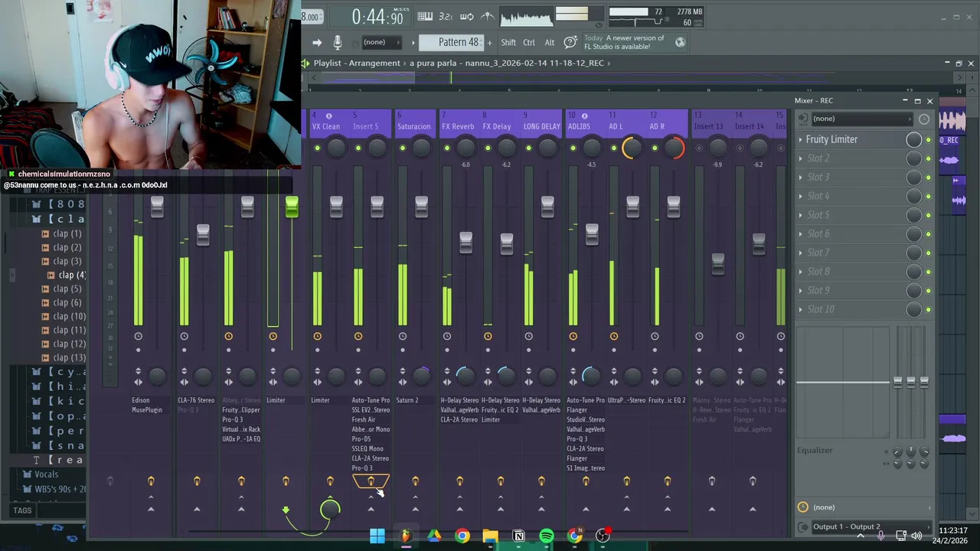This screenshot has width=980, height=551.
Task: Click the FX Reverb volume fader handle
Action: 465,243
